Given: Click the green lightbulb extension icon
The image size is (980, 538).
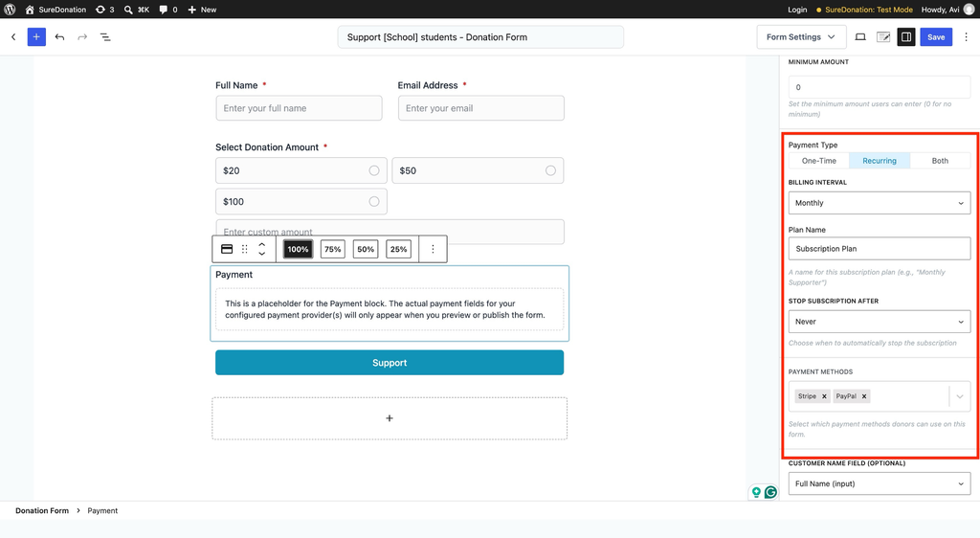Looking at the screenshot, I should pos(756,492).
